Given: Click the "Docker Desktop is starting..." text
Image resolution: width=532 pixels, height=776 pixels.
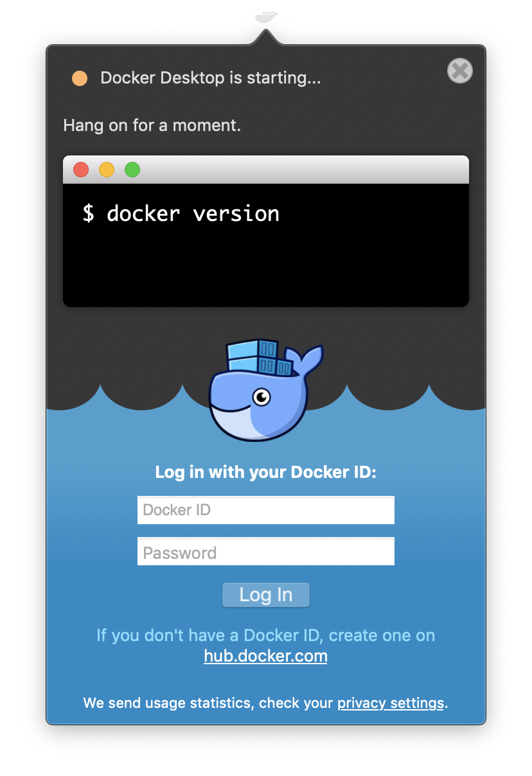Looking at the screenshot, I should click(x=211, y=78).
